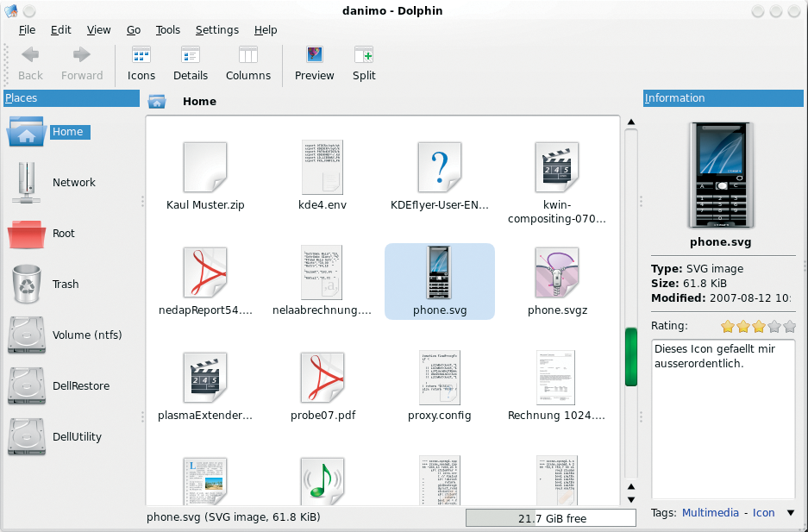Click the 21.7 GiB free space bar

coord(551,518)
